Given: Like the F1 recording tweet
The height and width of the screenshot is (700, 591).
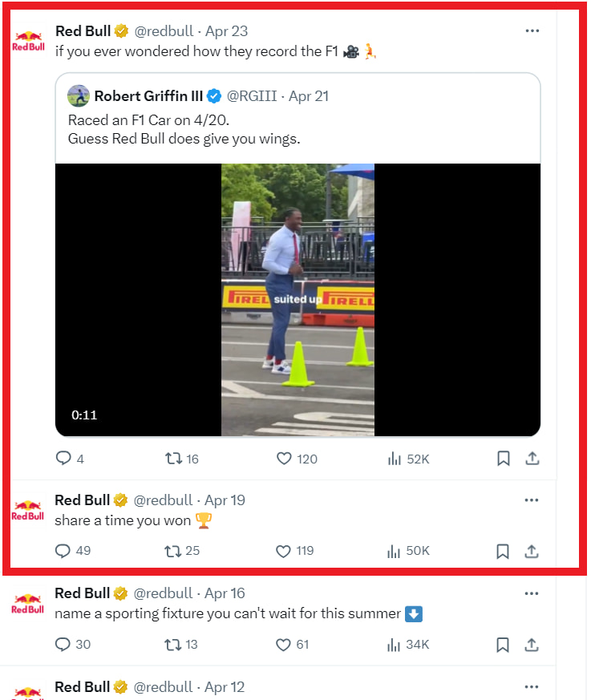Looking at the screenshot, I should (283, 459).
